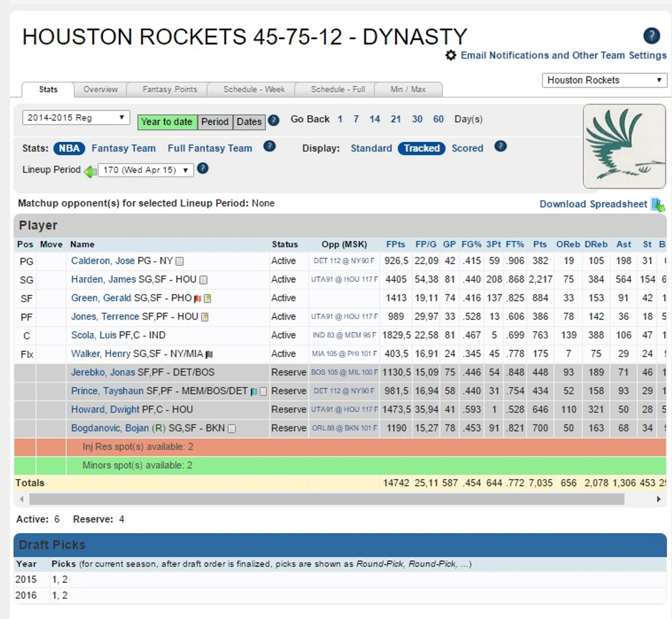Open help icon beside the page title
This screenshot has height=619, width=672.
651,35
